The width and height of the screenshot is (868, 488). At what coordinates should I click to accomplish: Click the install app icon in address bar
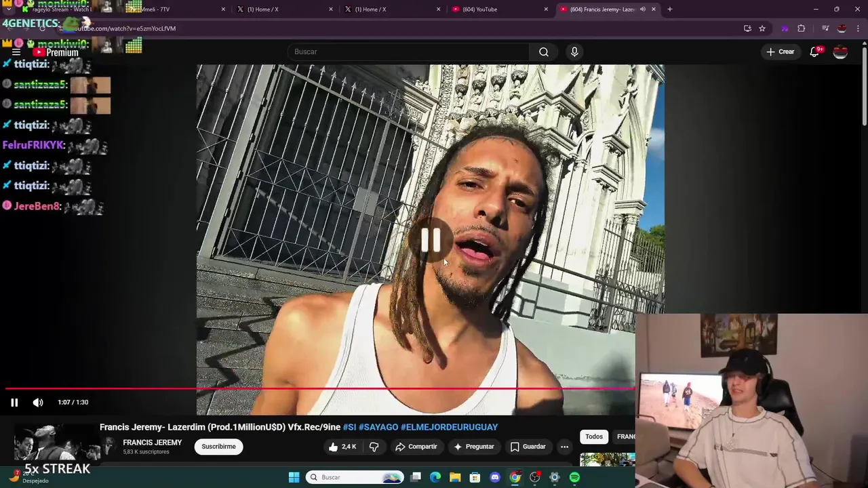point(747,28)
